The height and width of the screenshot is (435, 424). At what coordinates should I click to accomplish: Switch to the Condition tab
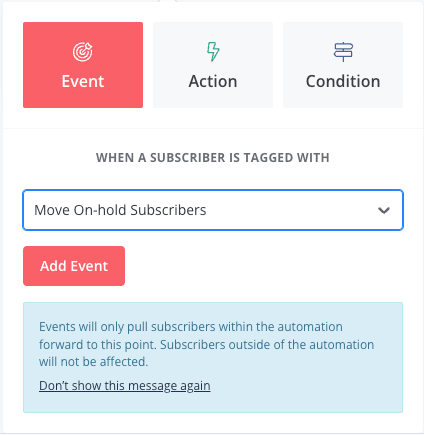tap(343, 65)
